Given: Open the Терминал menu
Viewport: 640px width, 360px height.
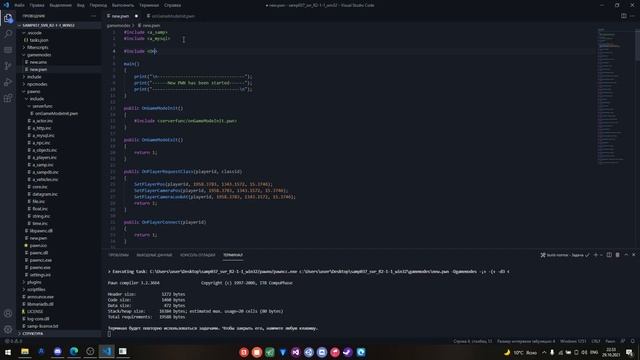Looking at the screenshot, I should pos(149,5).
